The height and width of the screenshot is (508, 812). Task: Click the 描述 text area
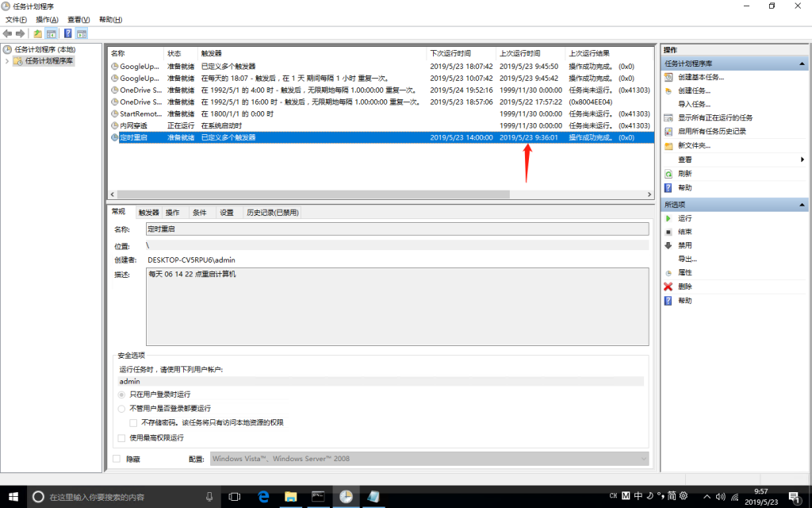[x=397, y=306]
